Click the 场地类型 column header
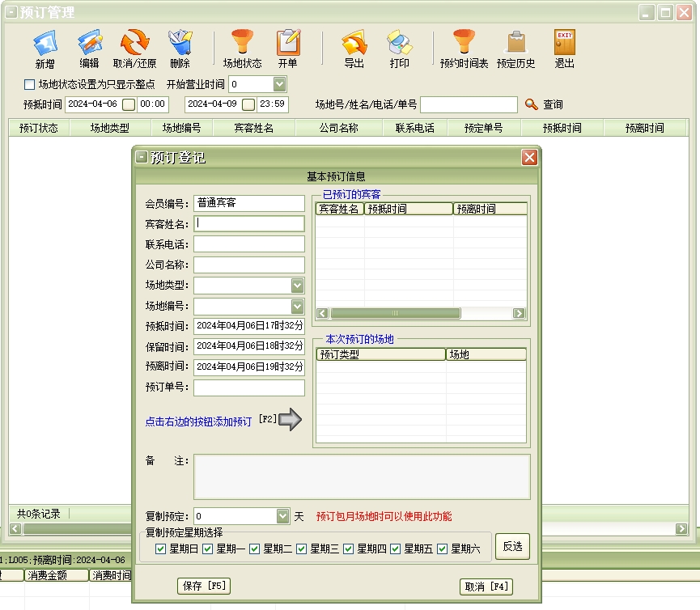The height and width of the screenshot is (610, 700). 110,128
